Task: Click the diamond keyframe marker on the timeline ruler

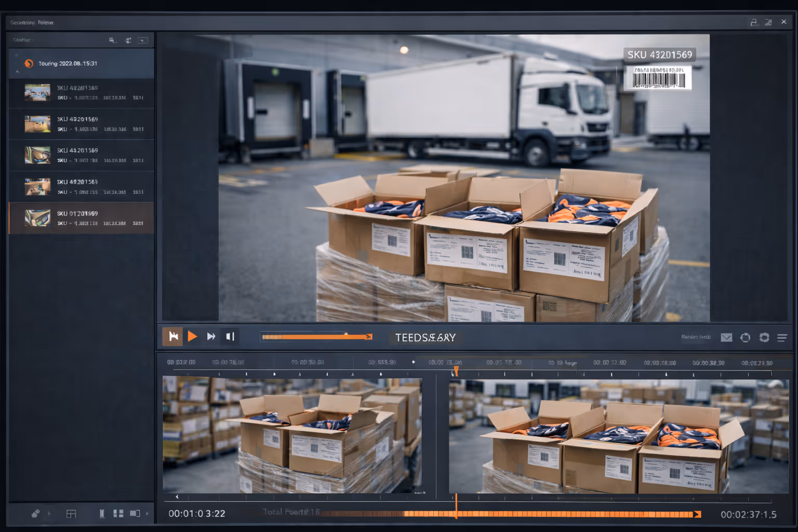Action: tap(414, 362)
